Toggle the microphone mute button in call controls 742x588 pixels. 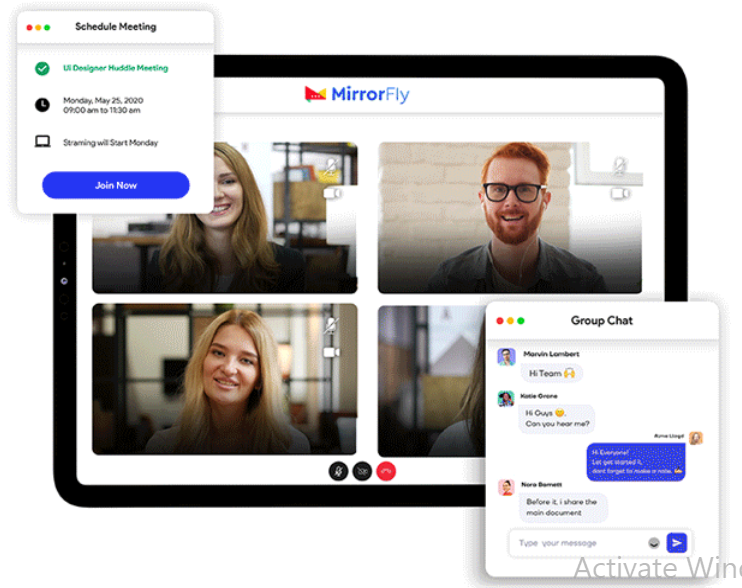click(x=338, y=471)
